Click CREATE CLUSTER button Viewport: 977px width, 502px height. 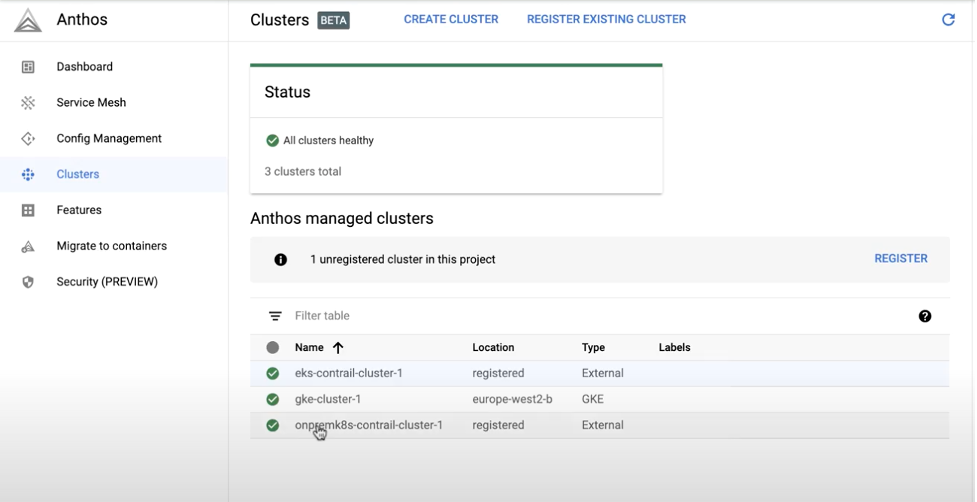coord(450,19)
